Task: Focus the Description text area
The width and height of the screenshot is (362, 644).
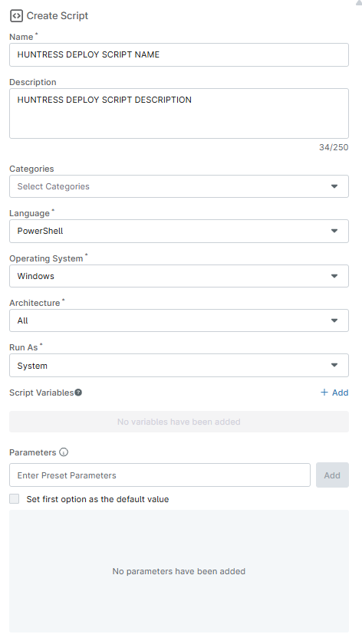Action: pyautogui.click(x=179, y=113)
